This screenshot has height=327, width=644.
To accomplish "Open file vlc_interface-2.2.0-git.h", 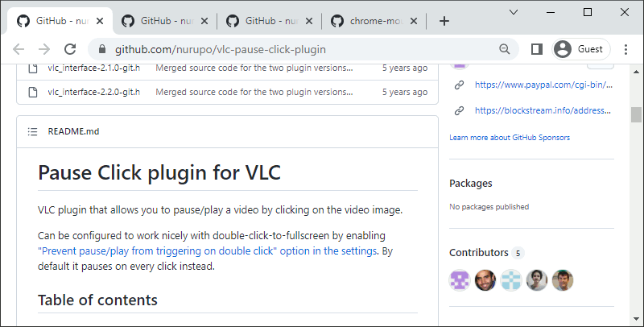I will 93,92.
